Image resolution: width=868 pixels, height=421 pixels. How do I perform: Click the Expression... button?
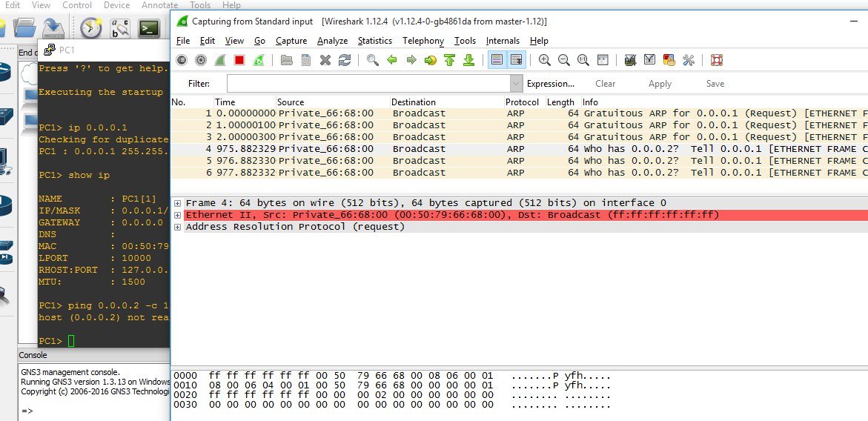click(x=550, y=84)
